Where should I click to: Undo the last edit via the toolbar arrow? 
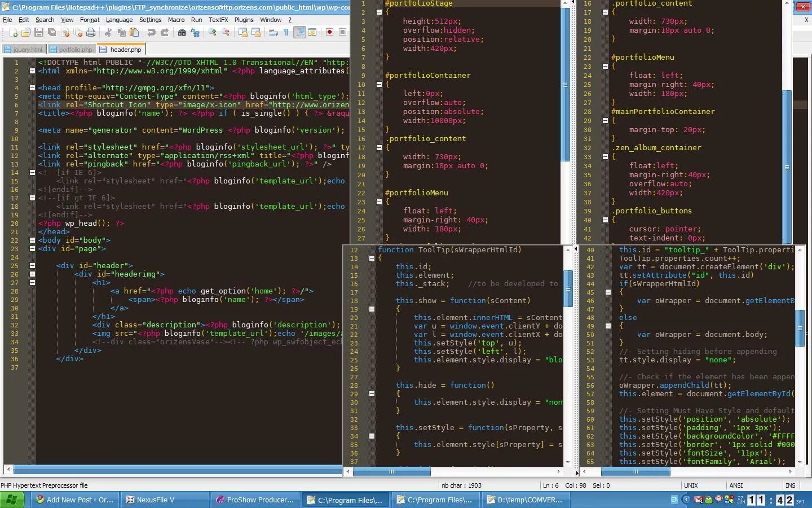[151, 32]
